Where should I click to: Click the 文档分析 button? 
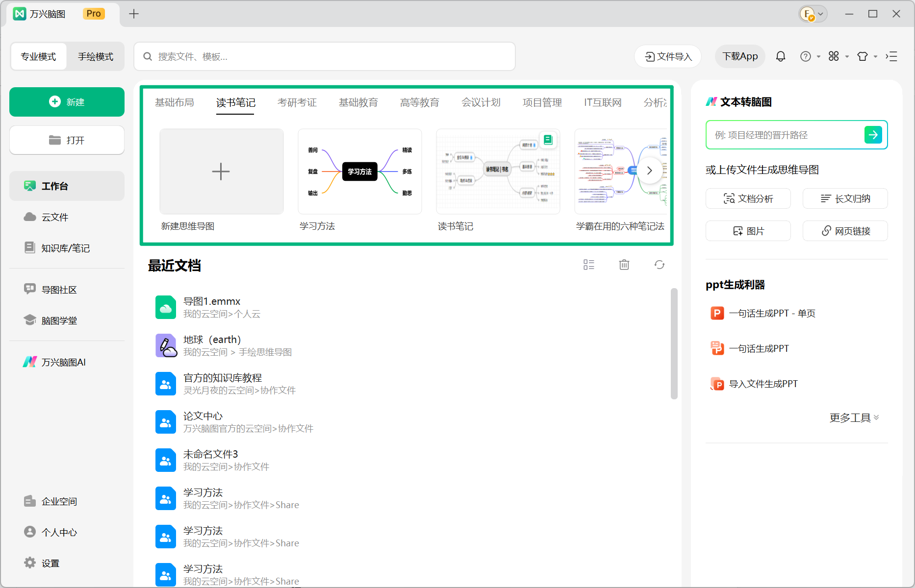point(748,198)
